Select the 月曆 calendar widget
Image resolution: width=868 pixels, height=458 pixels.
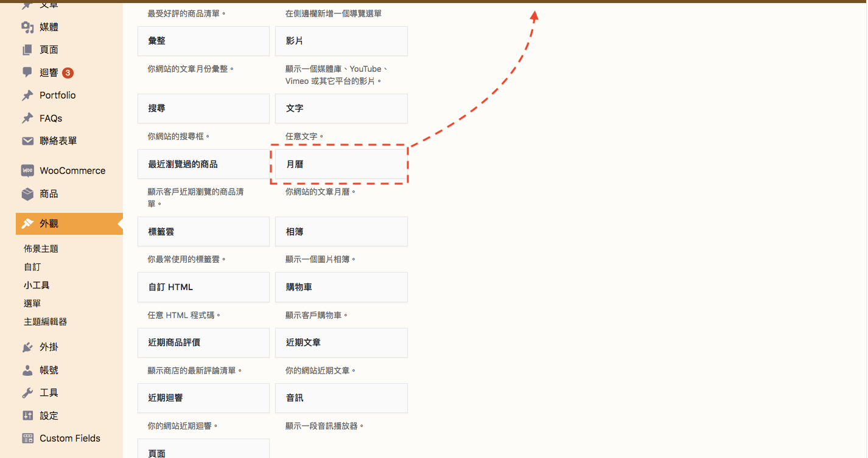click(x=341, y=164)
